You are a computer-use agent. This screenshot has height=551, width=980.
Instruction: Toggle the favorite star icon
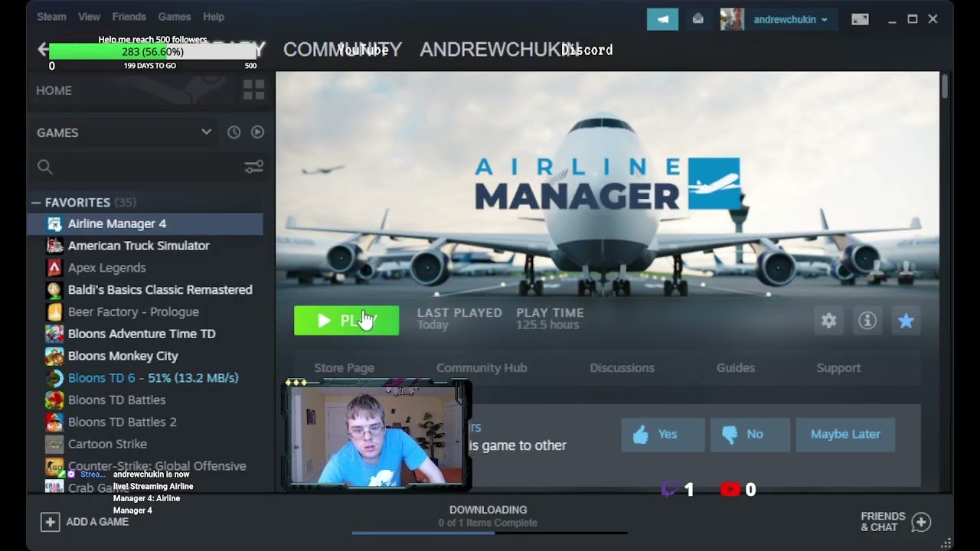coord(906,321)
